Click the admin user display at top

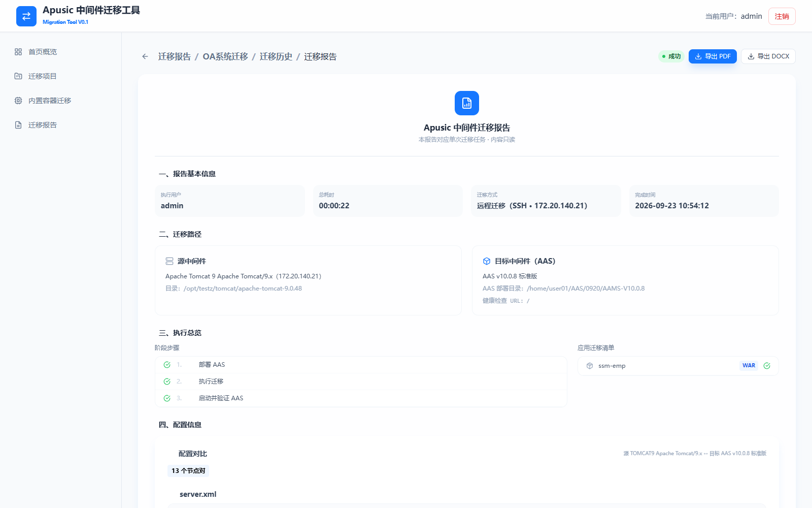pyautogui.click(x=733, y=16)
